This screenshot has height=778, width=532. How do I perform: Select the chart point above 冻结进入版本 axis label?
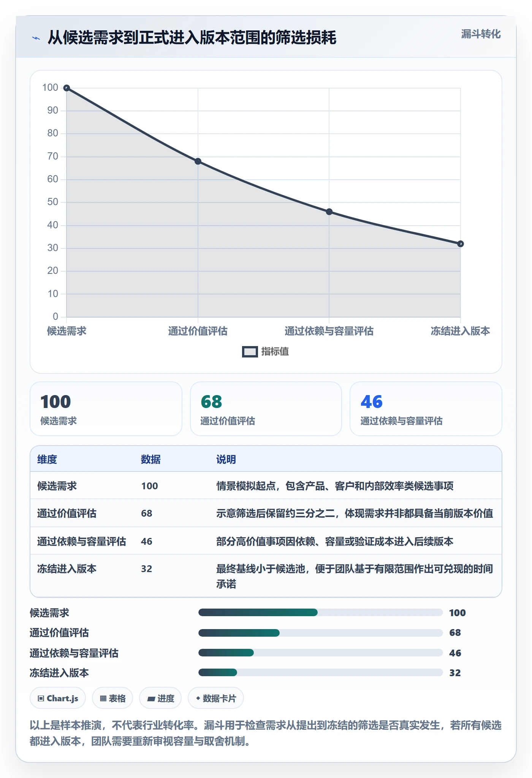click(461, 244)
